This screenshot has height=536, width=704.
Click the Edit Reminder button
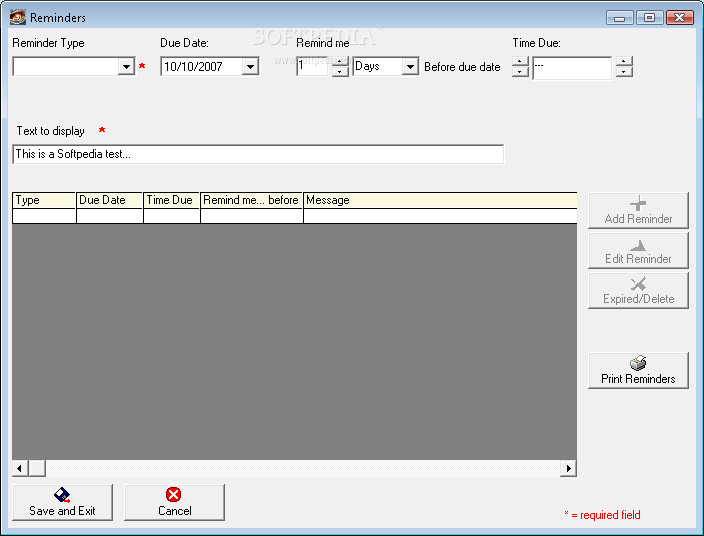coord(638,250)
